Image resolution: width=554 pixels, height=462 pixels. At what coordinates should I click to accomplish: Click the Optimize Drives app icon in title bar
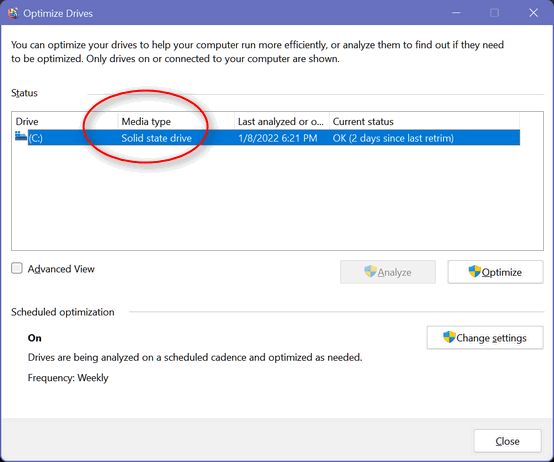point(13,13)
